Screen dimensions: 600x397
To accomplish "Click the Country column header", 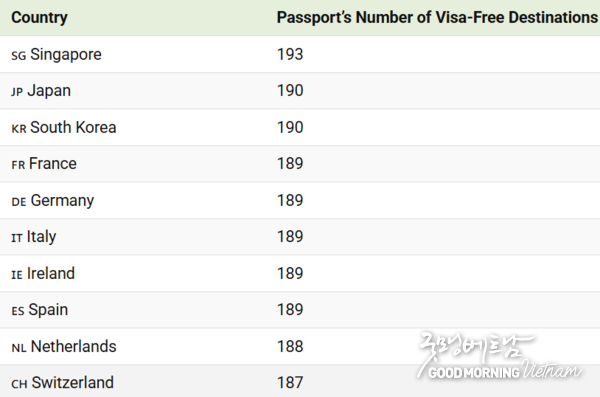I will [39, 18].
